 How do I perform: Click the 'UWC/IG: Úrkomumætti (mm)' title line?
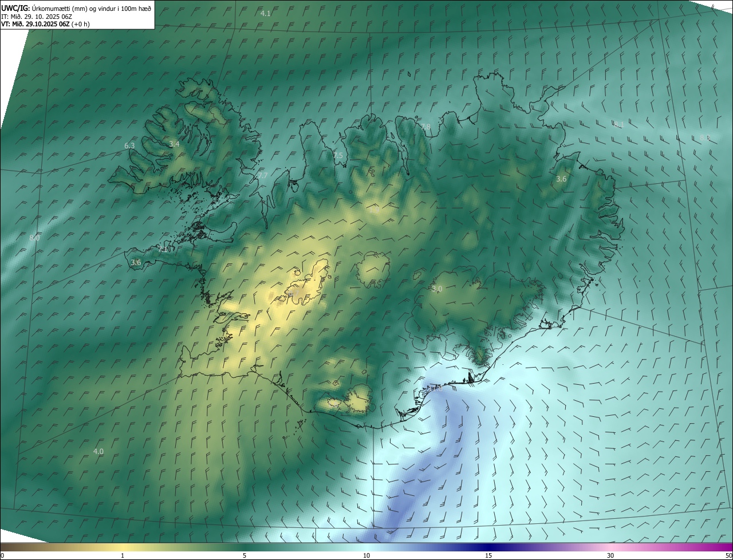tap(77, 9)
